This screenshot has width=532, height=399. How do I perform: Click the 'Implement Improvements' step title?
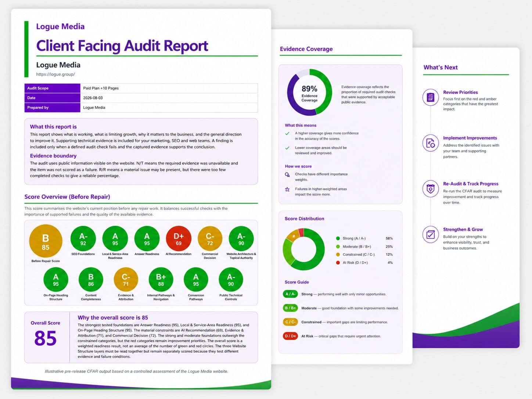click(x=470, y=138)
